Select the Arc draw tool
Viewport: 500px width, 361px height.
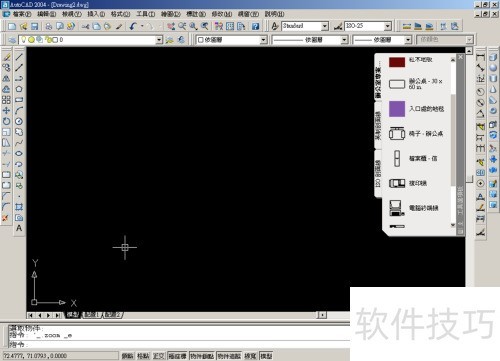click(x=19, y=110)
